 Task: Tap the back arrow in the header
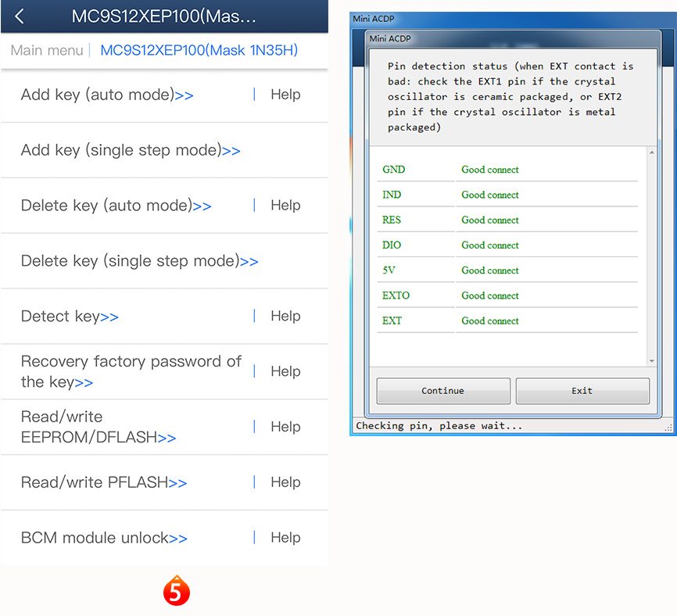19,16
